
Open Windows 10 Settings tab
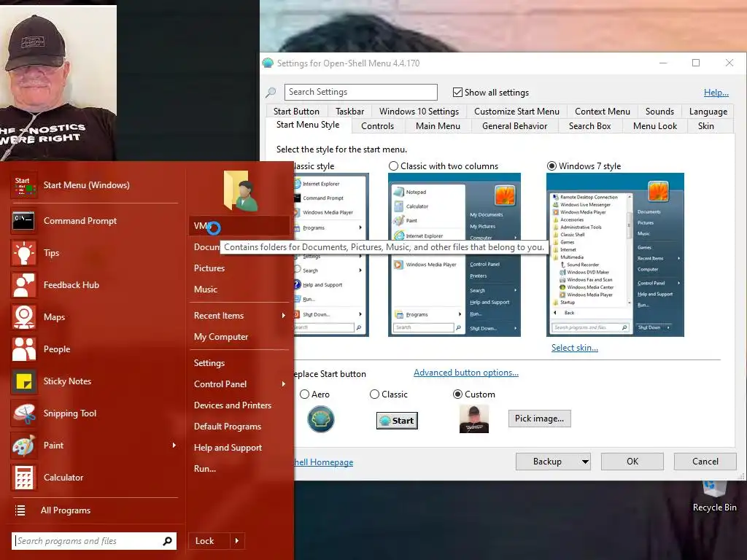coord(419,112)
